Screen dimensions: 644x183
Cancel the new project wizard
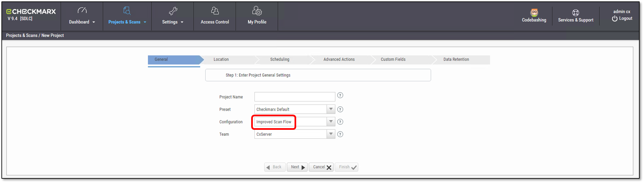pyautogui.click(x=321, y=167)
